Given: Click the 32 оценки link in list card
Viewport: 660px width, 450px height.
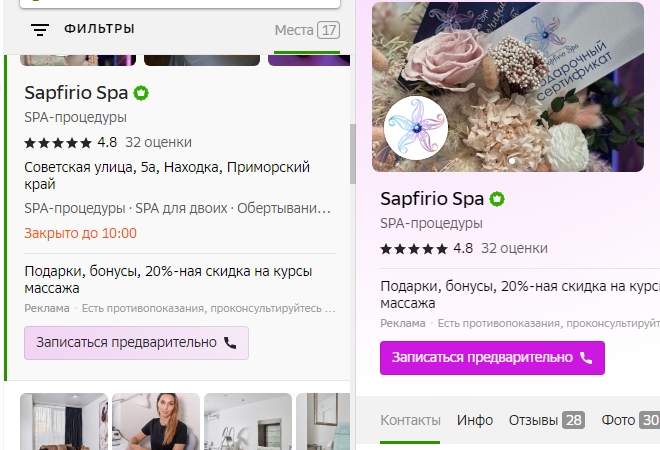Looking at the screenshot, I should click(x=158, y=142).
